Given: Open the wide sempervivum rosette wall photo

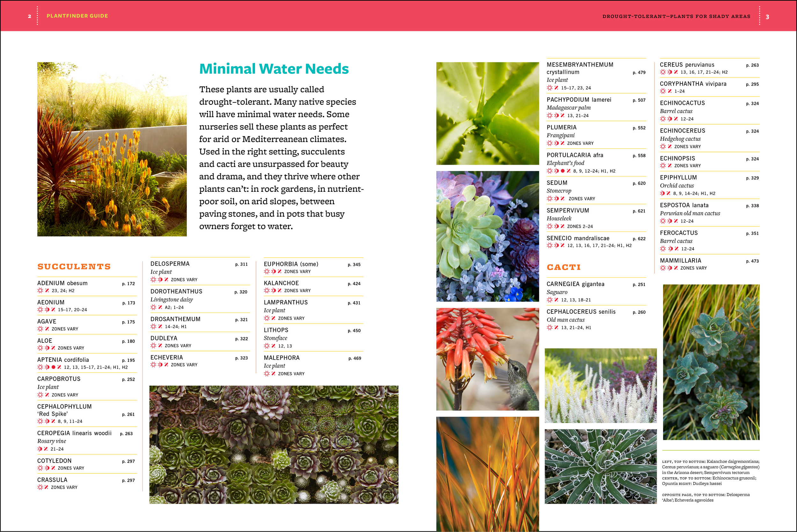Looking at the screenshot, I should (274, 445).
